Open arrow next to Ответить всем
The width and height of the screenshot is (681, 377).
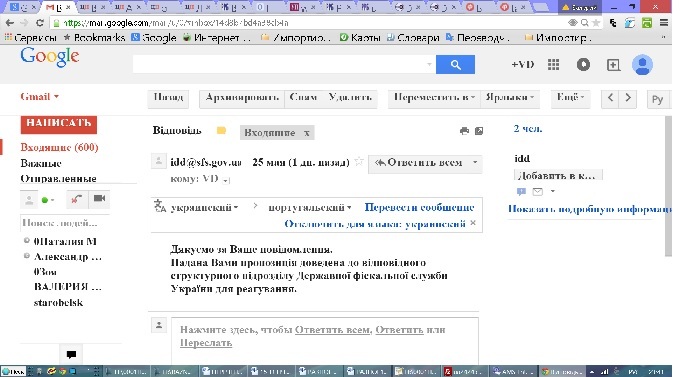(475, 162)
